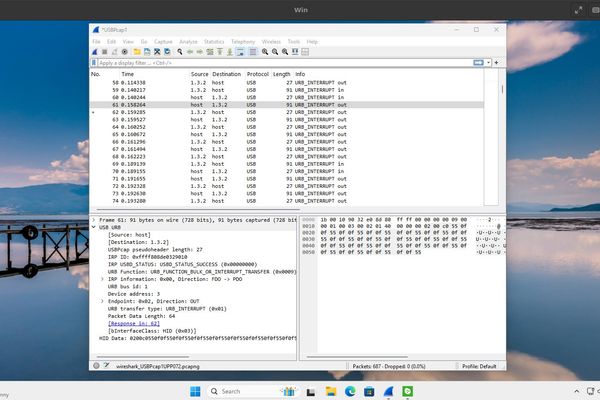
Task: Open the Windows Start menu
Action: 195,391
